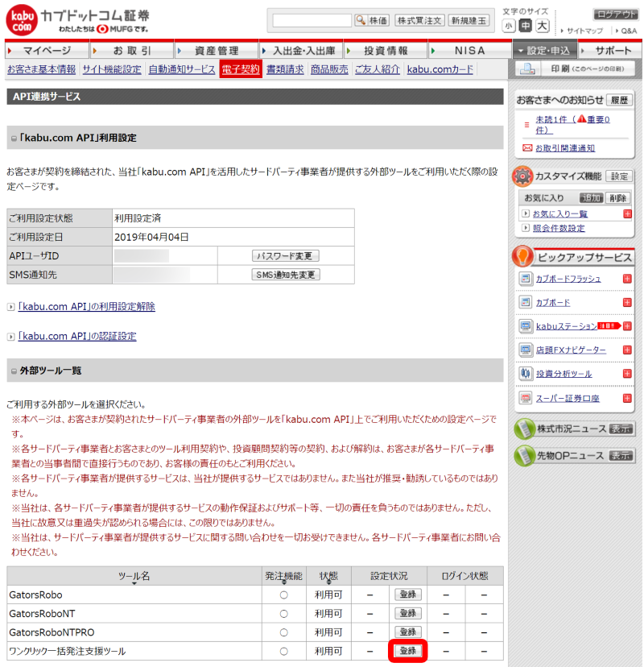Click the SMS通知先変更 button
644x667 pixels.
(285, 275)
